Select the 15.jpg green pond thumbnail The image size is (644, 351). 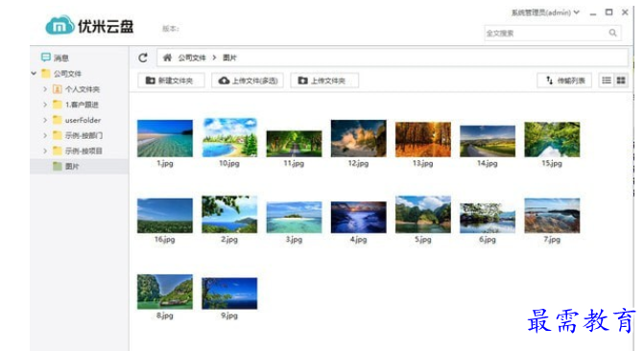click(x=552, y=140)
